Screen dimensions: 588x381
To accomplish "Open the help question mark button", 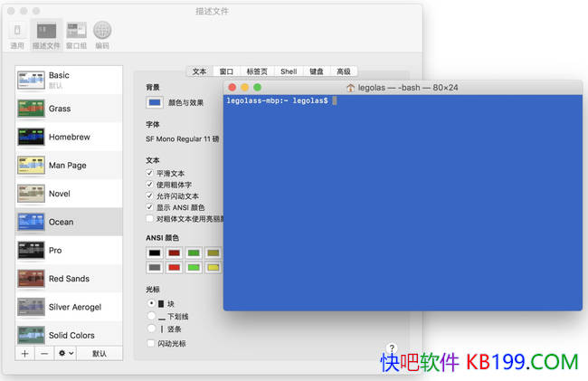I will 392,348.
